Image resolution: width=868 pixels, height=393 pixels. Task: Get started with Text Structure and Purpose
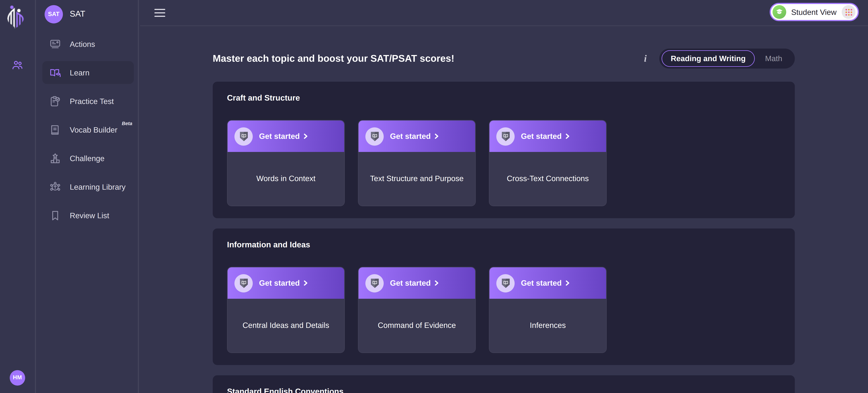point(417,136)
